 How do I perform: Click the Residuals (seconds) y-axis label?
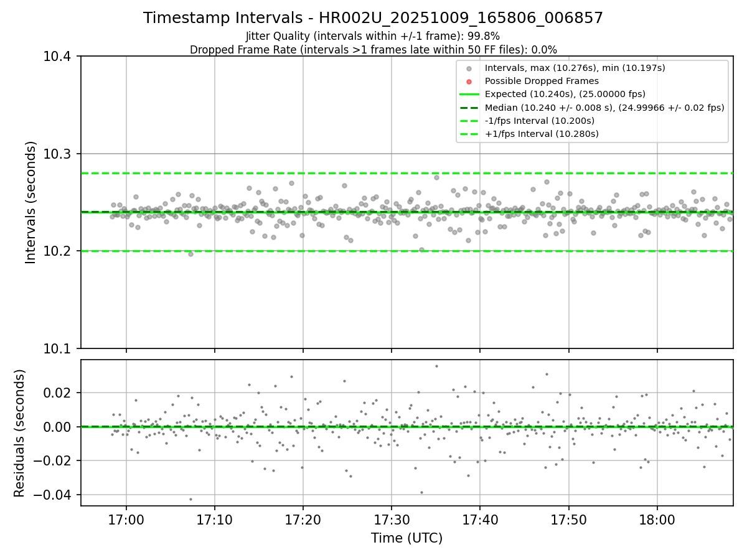click(20, 433)
